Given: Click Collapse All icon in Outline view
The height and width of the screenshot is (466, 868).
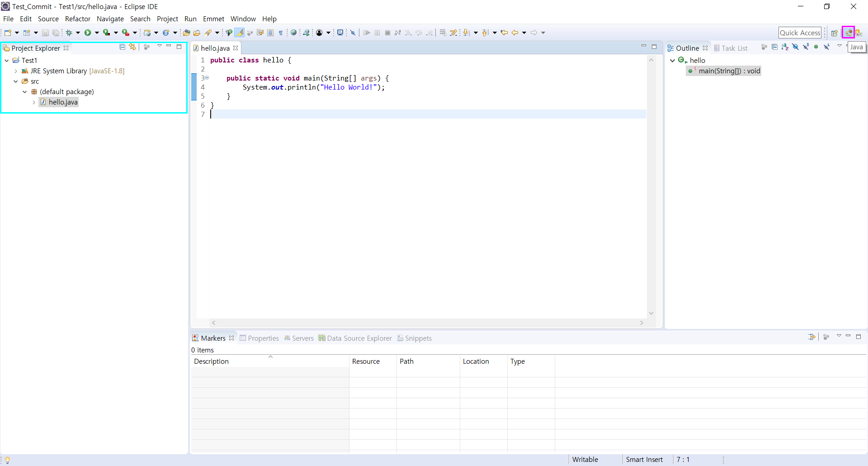Looking at the screenshot, I should point(774,47).
